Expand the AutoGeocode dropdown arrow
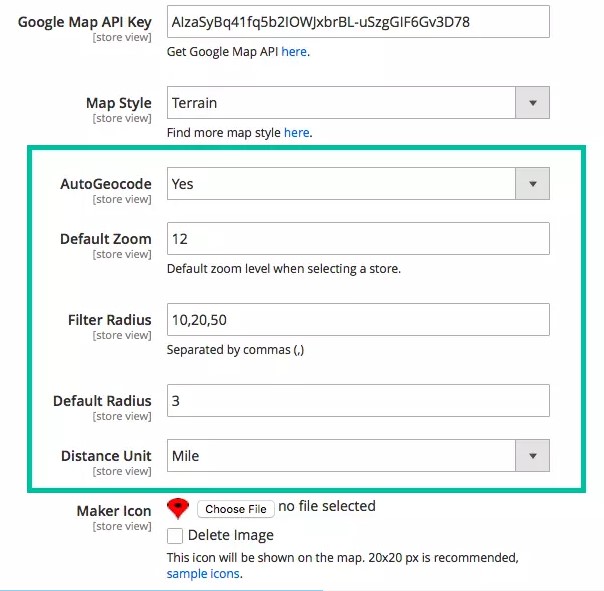This screenshot has width=604, height=591. [x=532, y=184]
